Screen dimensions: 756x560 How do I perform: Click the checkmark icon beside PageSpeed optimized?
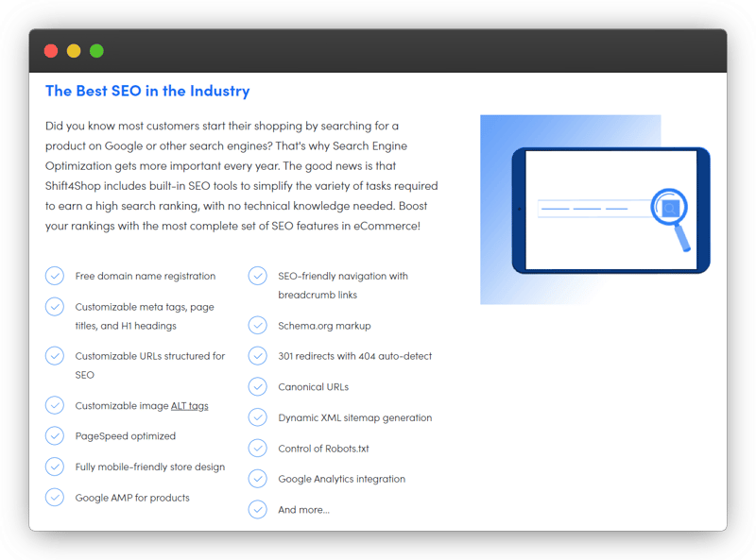pyautogui.click(x=55, y=435)
